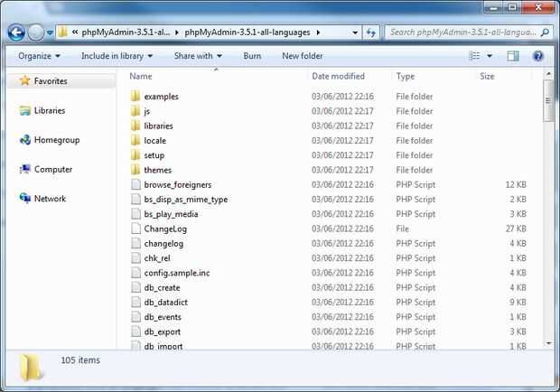560x392 pixels.
Task: Click the search magnifier icon
Action: tap(545, 33)
